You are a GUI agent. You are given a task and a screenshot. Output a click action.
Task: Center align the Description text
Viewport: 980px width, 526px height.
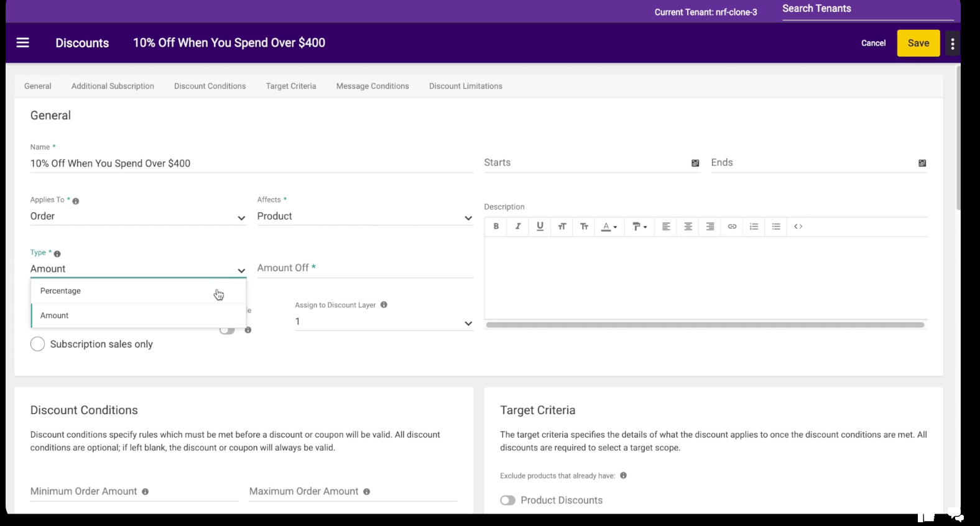pos(688,226)
